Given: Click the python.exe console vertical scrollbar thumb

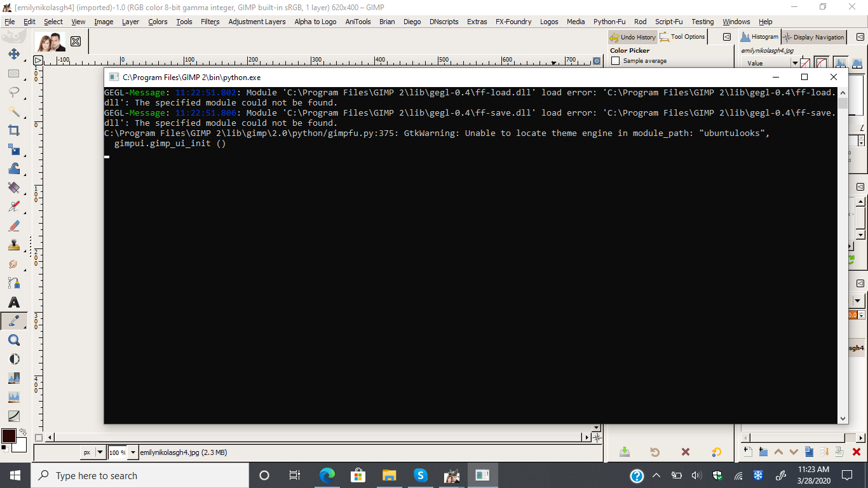Looking at the screenshot, I should coord(843,104).
